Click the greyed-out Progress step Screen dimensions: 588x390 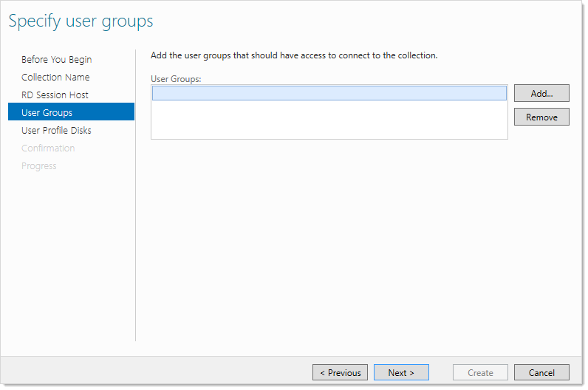(39, 165)
